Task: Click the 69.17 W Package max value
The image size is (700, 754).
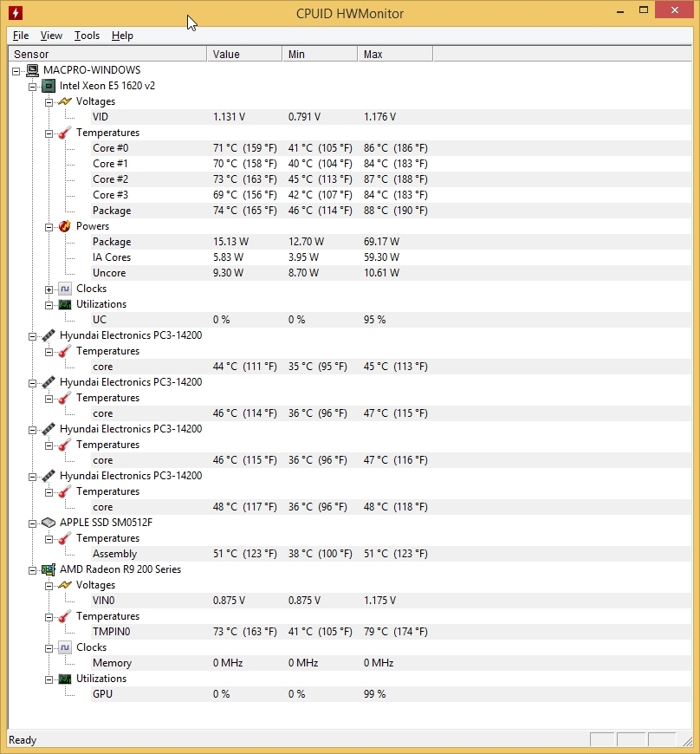Action: 382,242
